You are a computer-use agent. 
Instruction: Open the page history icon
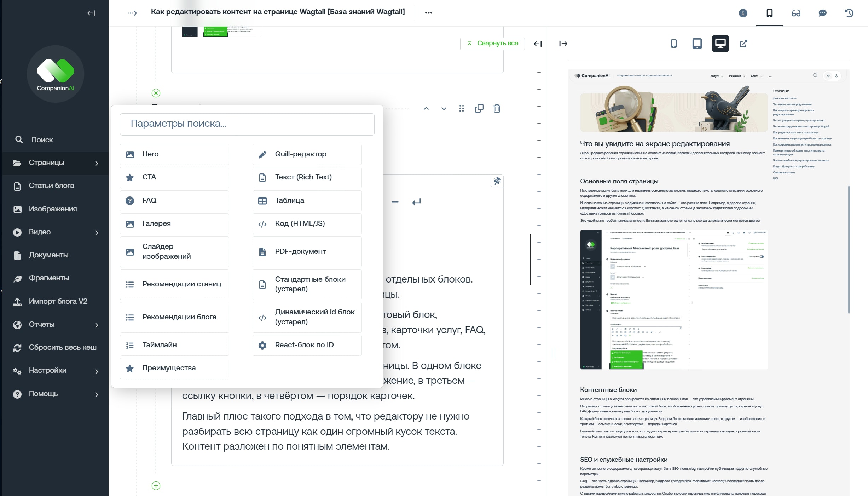(849, 13)
